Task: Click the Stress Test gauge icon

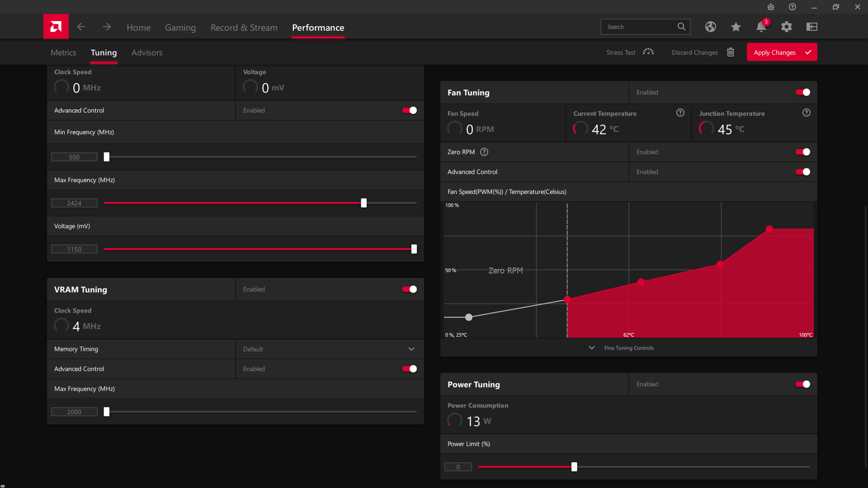Action: point(648,52)
